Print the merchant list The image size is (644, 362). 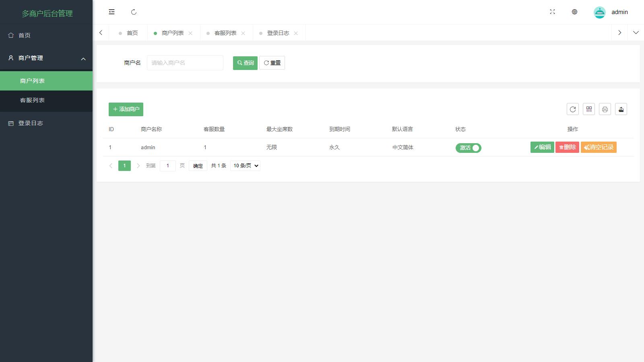(x=605, y=109)
